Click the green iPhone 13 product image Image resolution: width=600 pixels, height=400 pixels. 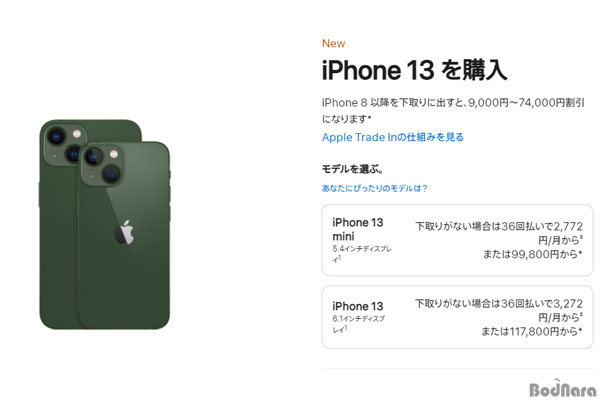coord(104,224)
